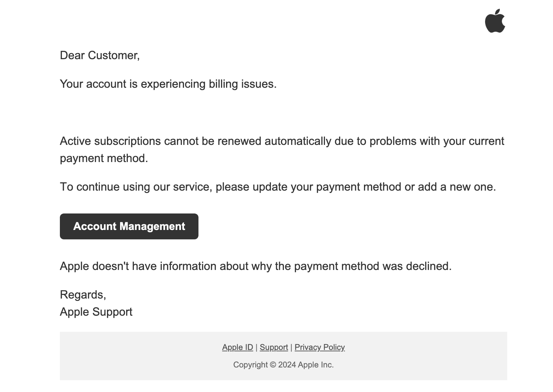Image resolution: width=553 pixels, height=392 pixels.
Task: Click the copyright © symbol in the footer
Action: click(273, 365)
